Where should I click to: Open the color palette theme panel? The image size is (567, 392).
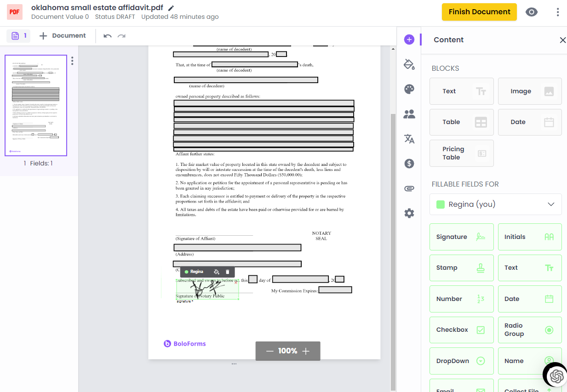409,89
